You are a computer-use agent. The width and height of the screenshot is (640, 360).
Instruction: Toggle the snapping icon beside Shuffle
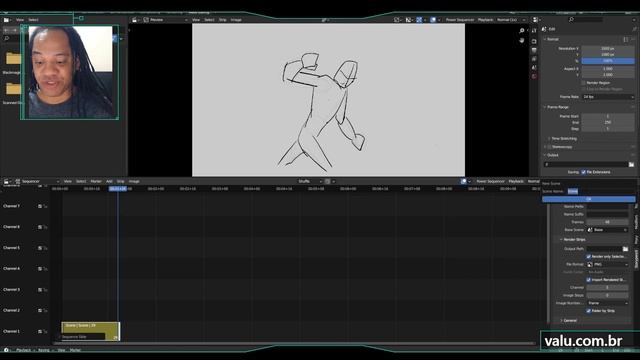click(327, 181)
